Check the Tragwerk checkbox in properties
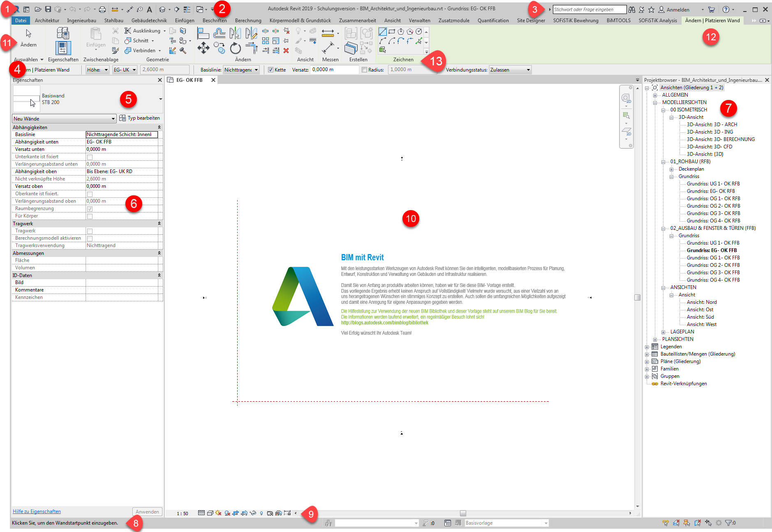Image resolution: width=772 pixels, height=532 pixels. click(x=90, y=231)
